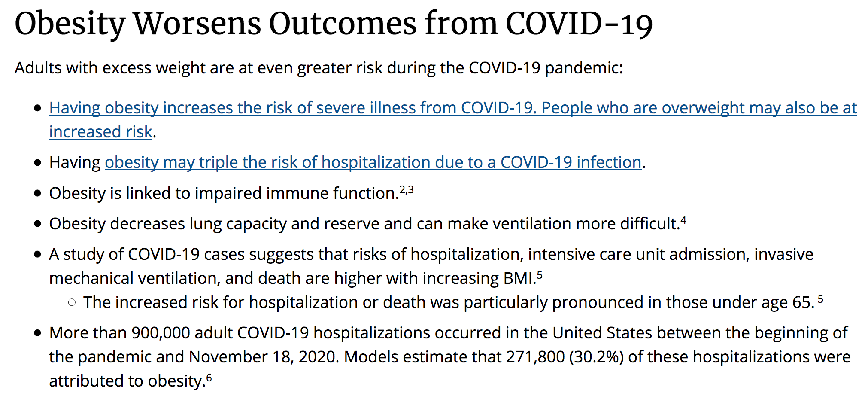Click footnote 5 after "under age 65"

(x=820, y=299)
